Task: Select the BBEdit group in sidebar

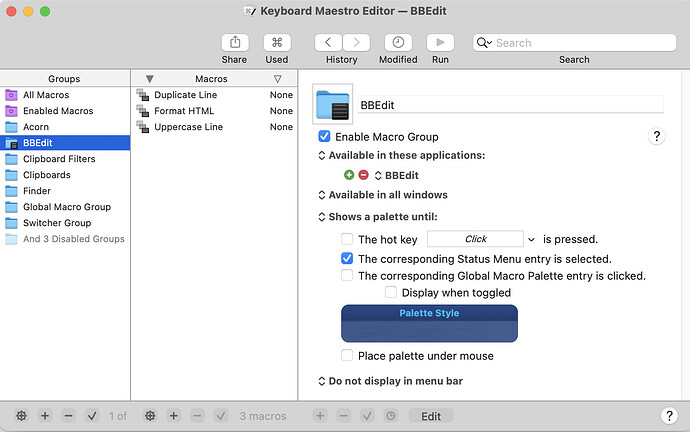Action: pyautogui.click(x=65, y=143)
